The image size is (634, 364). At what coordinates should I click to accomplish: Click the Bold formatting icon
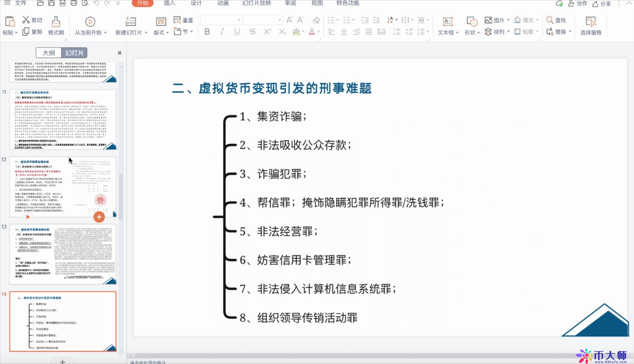coord(208,31)
